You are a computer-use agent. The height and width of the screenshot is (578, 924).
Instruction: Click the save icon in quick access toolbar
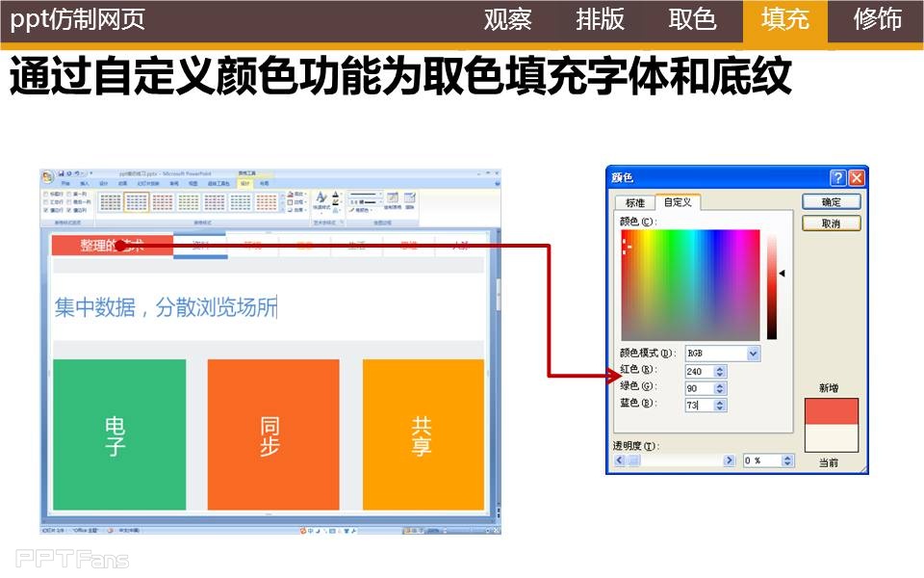coord(60,173)
